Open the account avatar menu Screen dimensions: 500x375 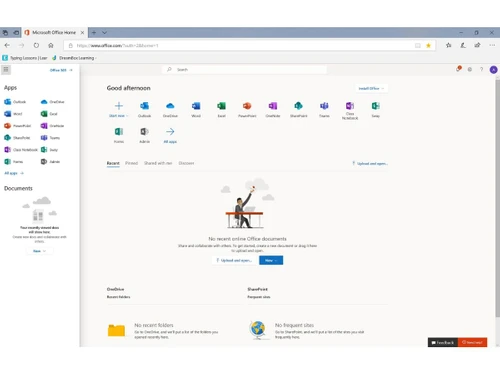(x=493, y=70)
